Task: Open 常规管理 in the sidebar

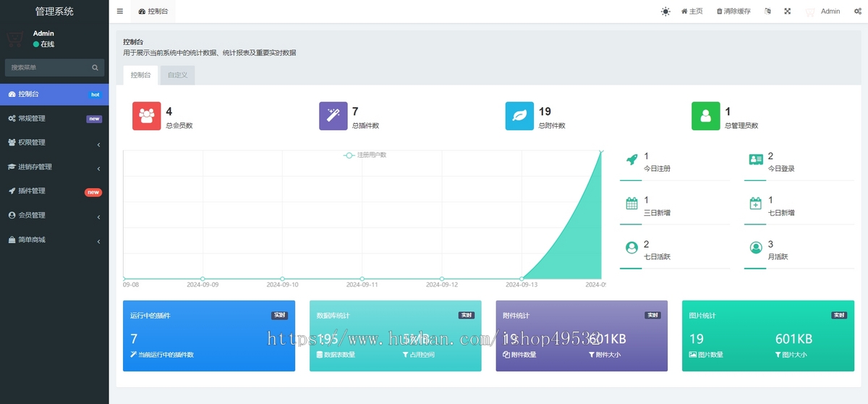Action: 54,119
